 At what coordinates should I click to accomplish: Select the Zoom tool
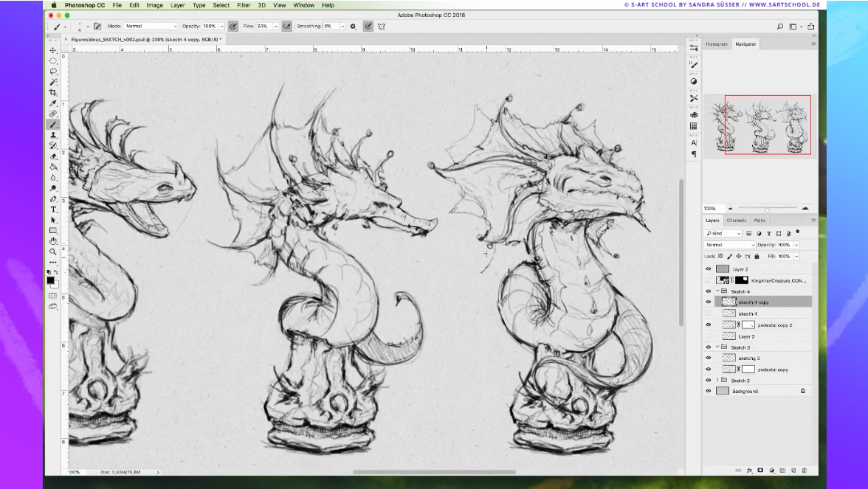(53, 252)
